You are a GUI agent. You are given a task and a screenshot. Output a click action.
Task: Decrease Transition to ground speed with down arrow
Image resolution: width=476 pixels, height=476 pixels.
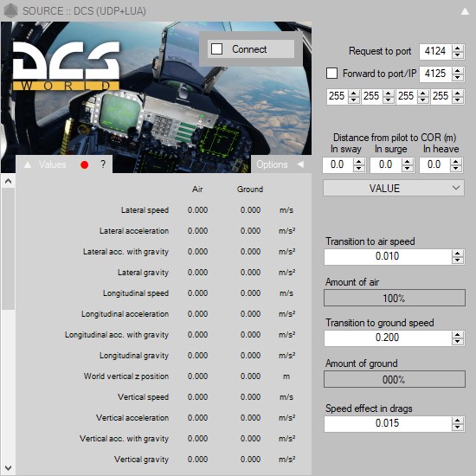458,342
